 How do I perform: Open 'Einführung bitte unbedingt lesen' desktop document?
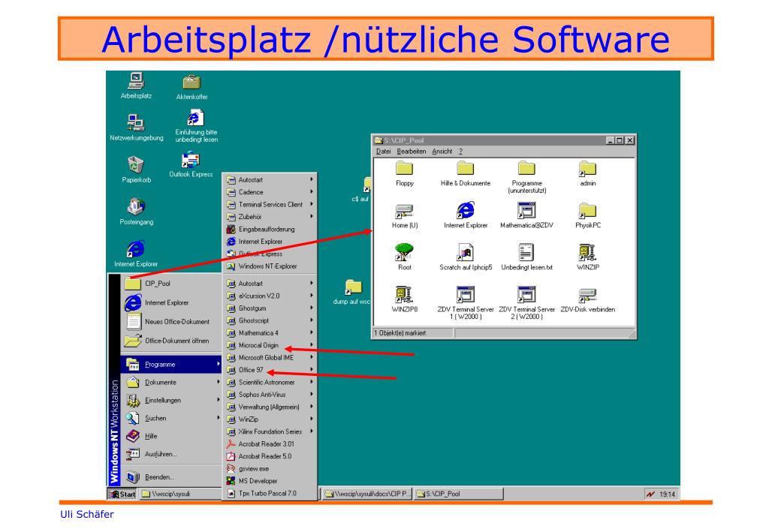[x=196, y=126]
